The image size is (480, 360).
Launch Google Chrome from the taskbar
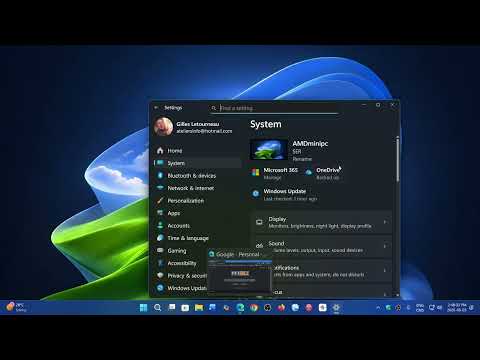coord(254,307)
